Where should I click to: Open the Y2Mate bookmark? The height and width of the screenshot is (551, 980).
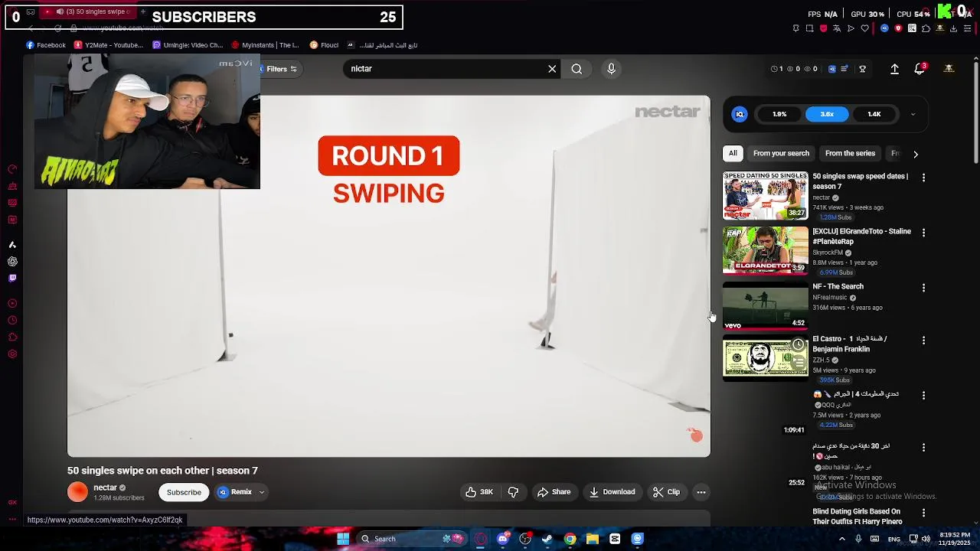(x=108, y=45)
